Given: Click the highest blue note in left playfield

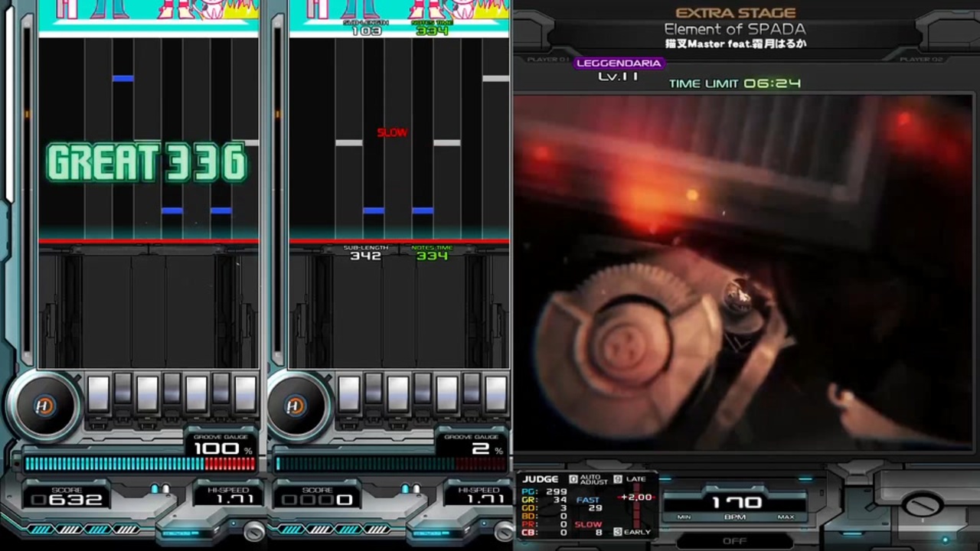Looking at the screenshot, I should (122, 78).
